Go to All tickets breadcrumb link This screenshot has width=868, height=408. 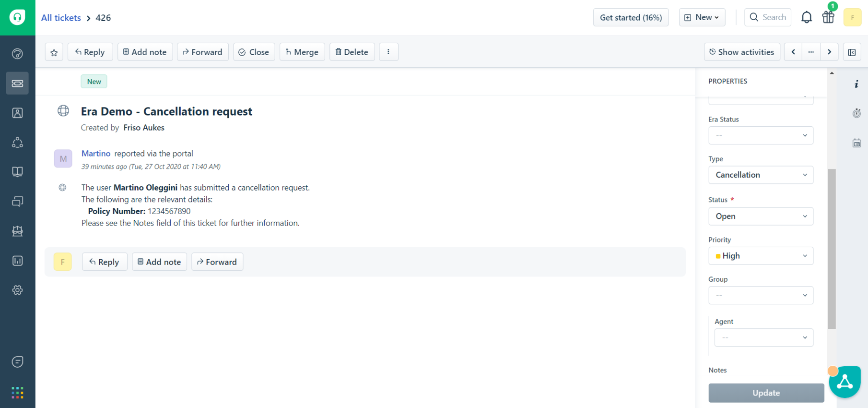click(61, 18)
